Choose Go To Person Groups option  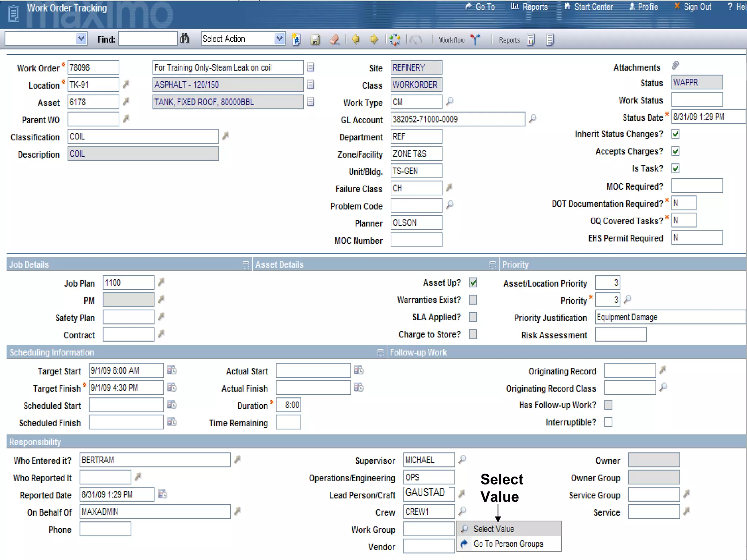point(508,544)
